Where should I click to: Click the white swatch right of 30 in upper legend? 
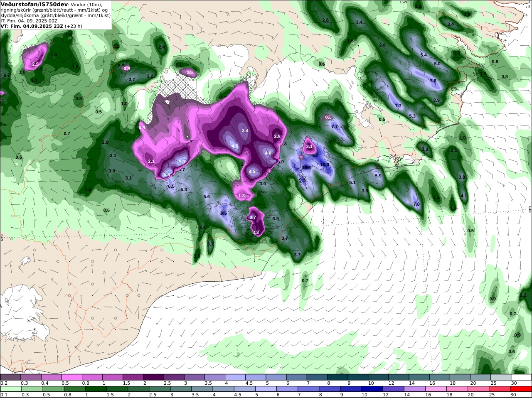click(522, 377)
